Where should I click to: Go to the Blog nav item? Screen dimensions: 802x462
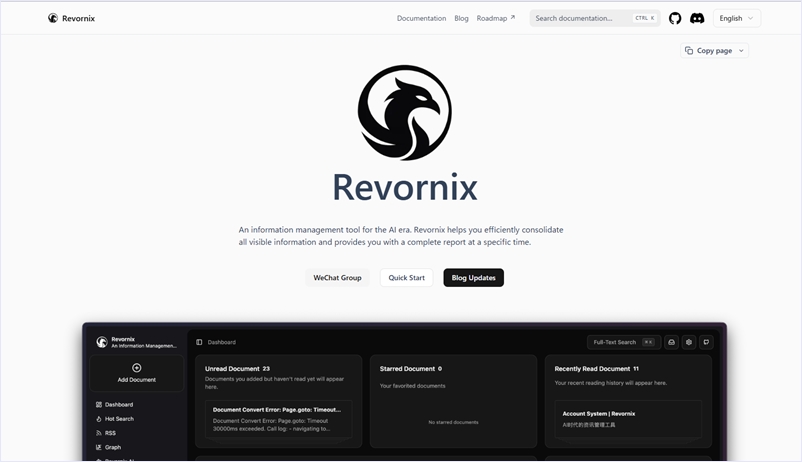pyautogui.click(x=461, y=18)
